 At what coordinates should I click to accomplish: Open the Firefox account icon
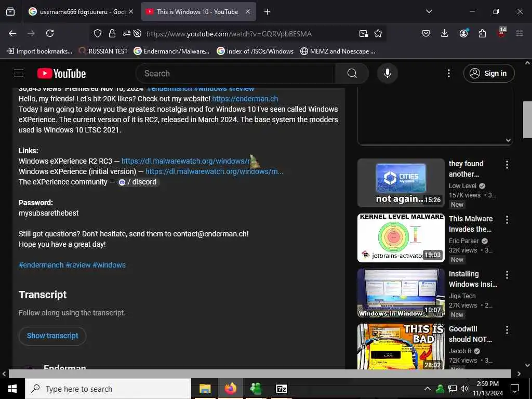(x=463, y=33)
